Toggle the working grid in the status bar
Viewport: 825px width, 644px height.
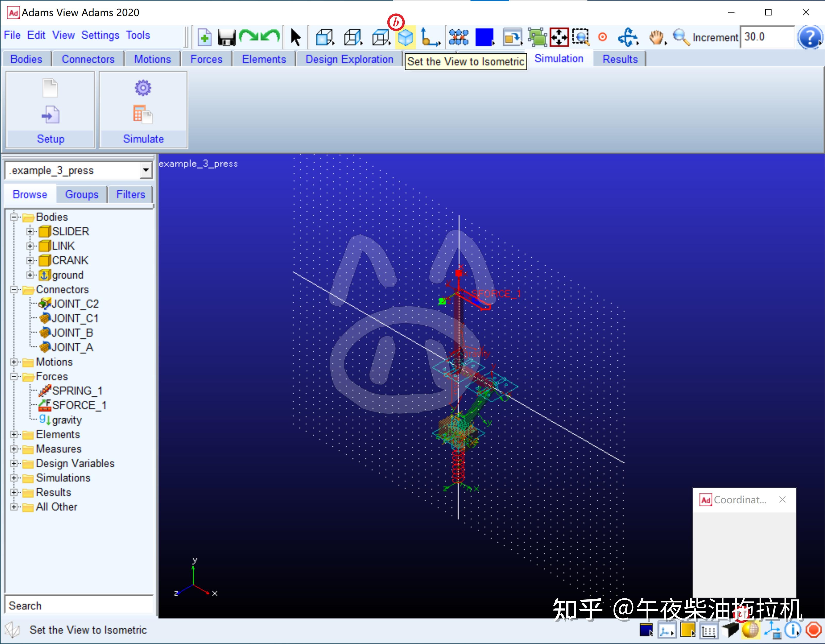click(x=709, y=630)
